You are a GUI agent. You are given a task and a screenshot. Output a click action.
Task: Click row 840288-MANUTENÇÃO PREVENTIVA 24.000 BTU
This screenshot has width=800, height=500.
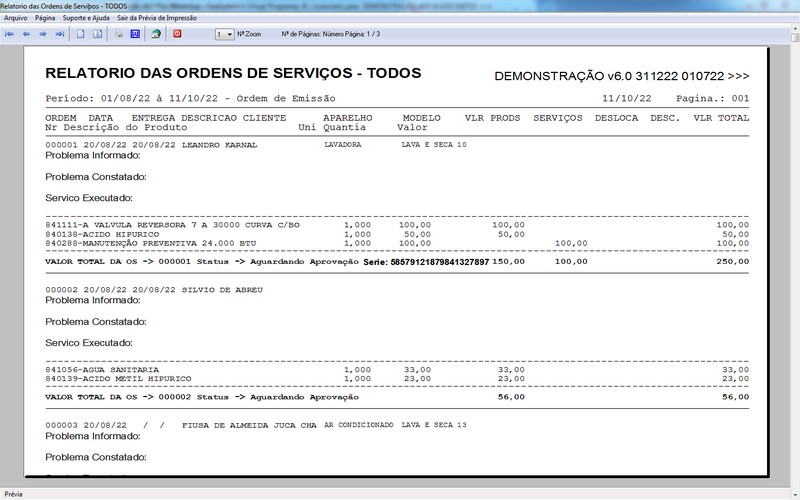pyautogui.click(x=397, y=244)
